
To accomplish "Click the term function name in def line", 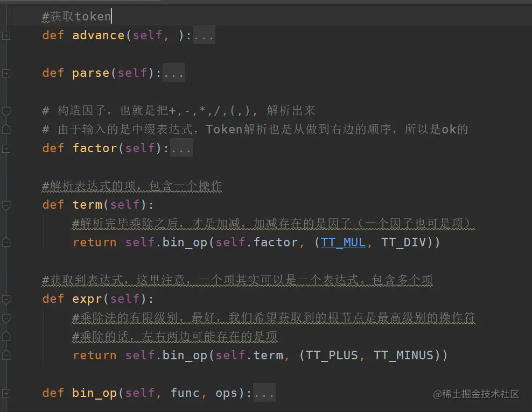I will (x=87, y=204).
